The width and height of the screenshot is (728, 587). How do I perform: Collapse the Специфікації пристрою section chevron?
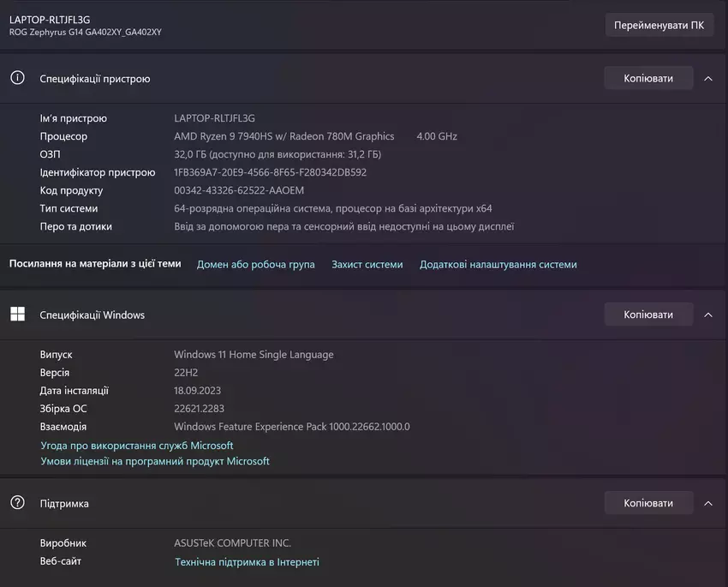[x=708, y=78]
